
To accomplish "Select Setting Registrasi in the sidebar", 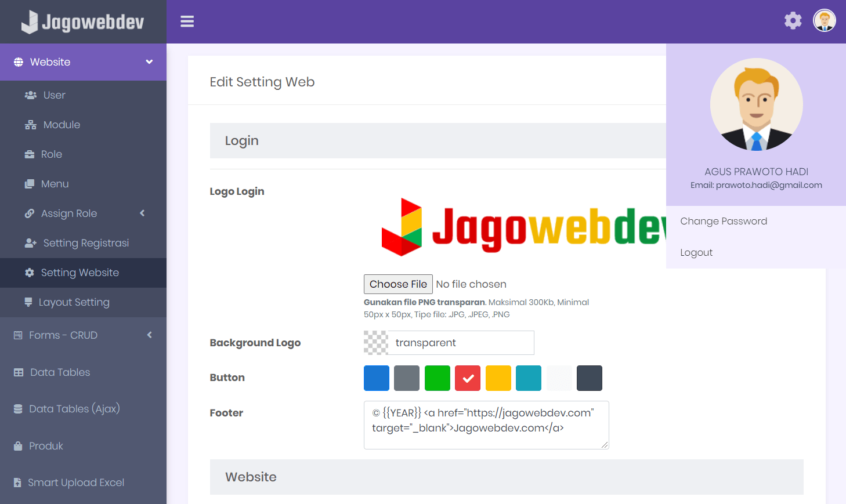I will pos(86,242).
